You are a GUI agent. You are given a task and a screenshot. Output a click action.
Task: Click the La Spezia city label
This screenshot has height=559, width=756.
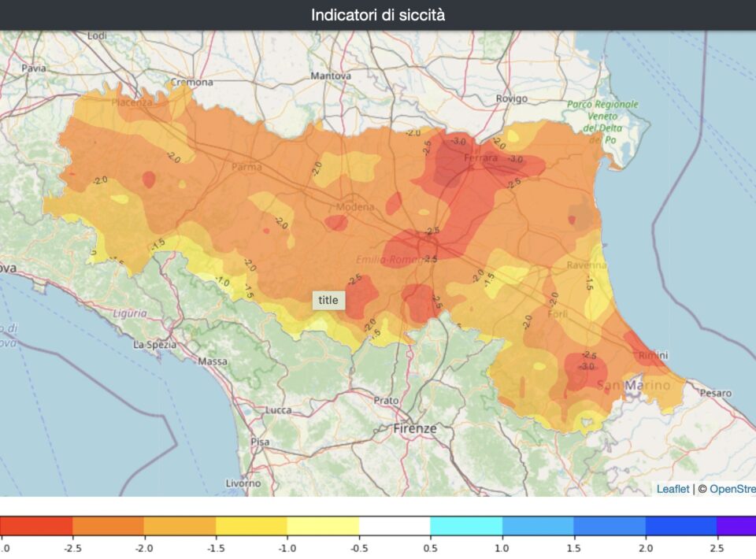(152, 344)
